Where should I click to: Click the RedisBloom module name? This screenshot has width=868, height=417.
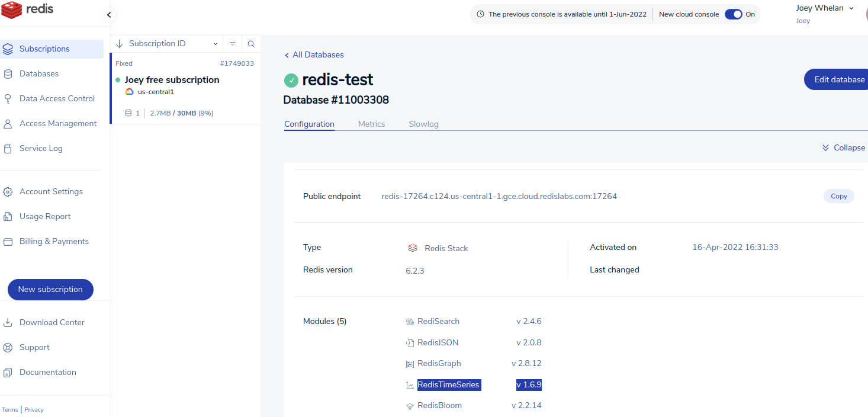pyautogui.click(x=439, y=406)
